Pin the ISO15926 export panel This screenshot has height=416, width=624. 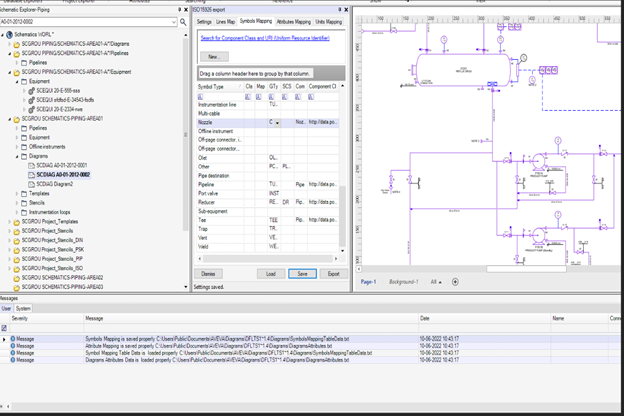tap(340, 10)
